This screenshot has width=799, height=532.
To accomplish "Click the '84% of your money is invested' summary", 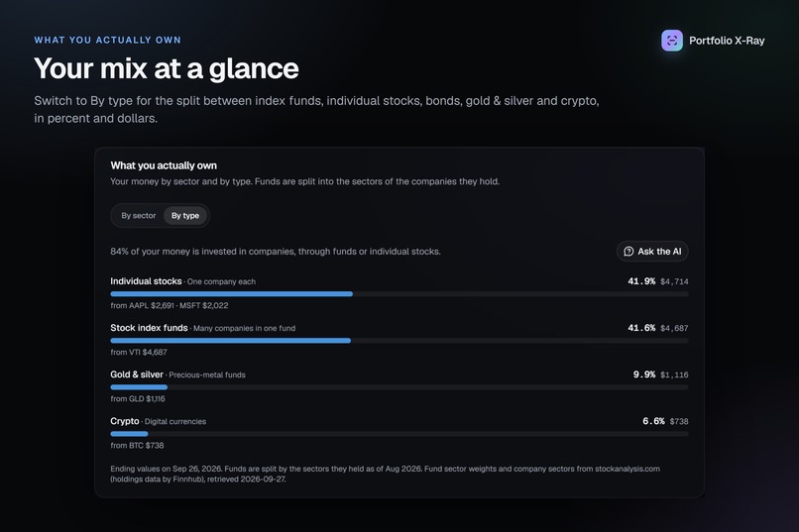I will (276, 252).
